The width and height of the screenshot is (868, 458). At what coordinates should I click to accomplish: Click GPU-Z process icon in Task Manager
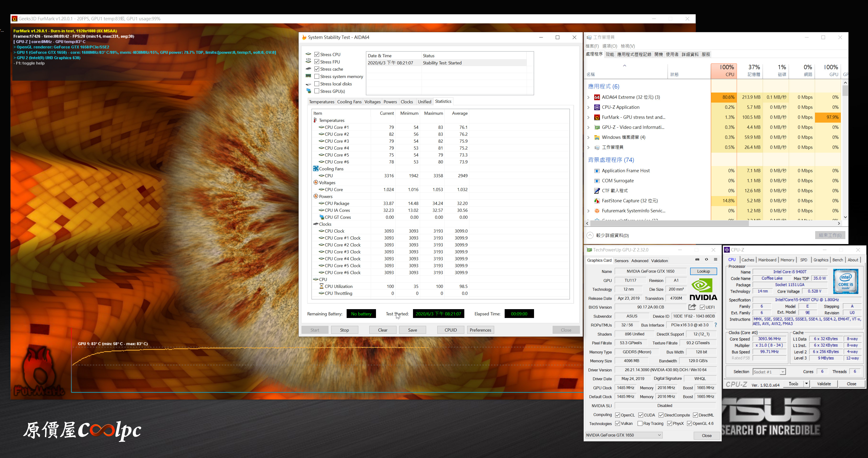click(x=597, y=127)
